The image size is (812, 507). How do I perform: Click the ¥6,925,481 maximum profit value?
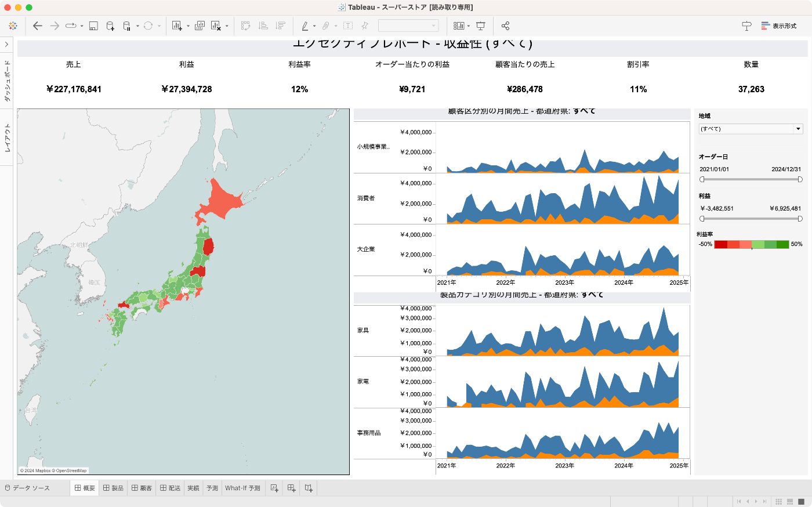click(x=785, y=208)
